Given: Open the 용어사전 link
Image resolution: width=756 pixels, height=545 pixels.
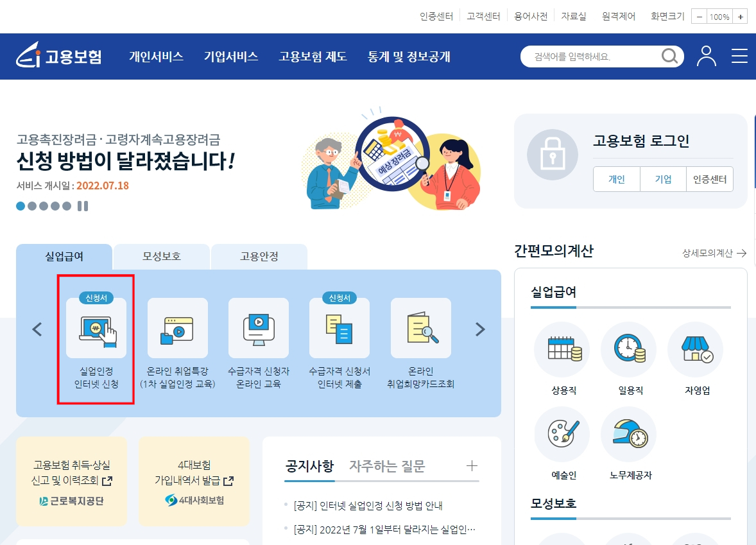Looking at the screenshot, I should 531,17.
